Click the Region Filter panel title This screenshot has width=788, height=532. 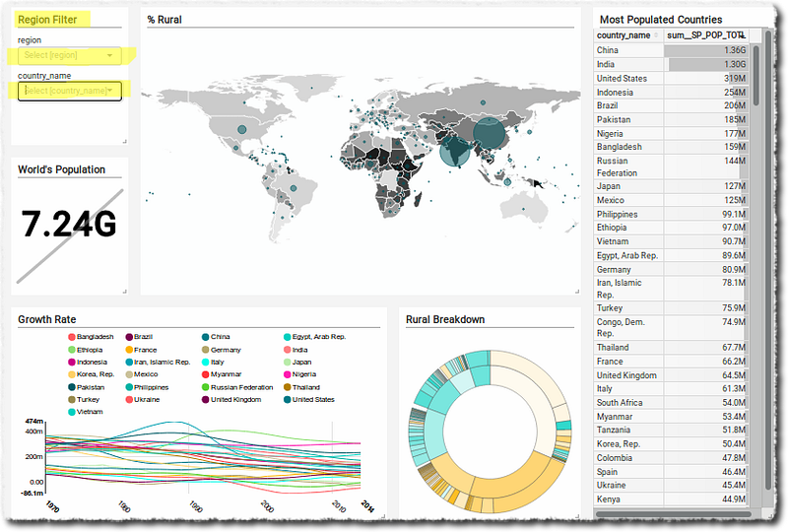point(47,20)
